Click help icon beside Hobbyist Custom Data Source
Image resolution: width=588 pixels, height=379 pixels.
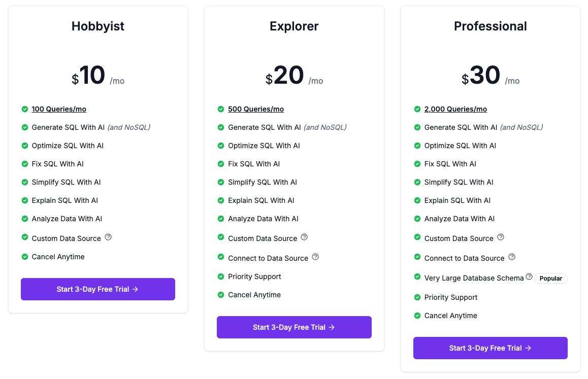(x=108, y=237)
